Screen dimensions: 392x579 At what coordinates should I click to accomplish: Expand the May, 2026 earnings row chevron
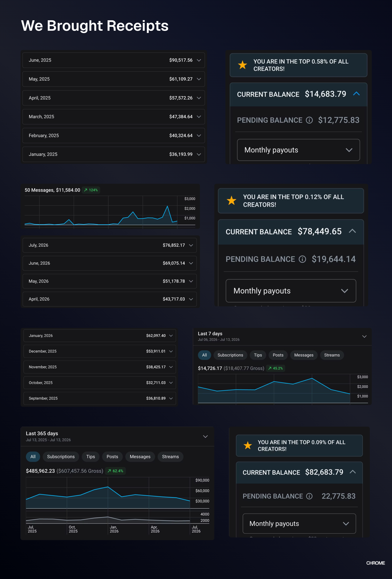click(191, 281)
